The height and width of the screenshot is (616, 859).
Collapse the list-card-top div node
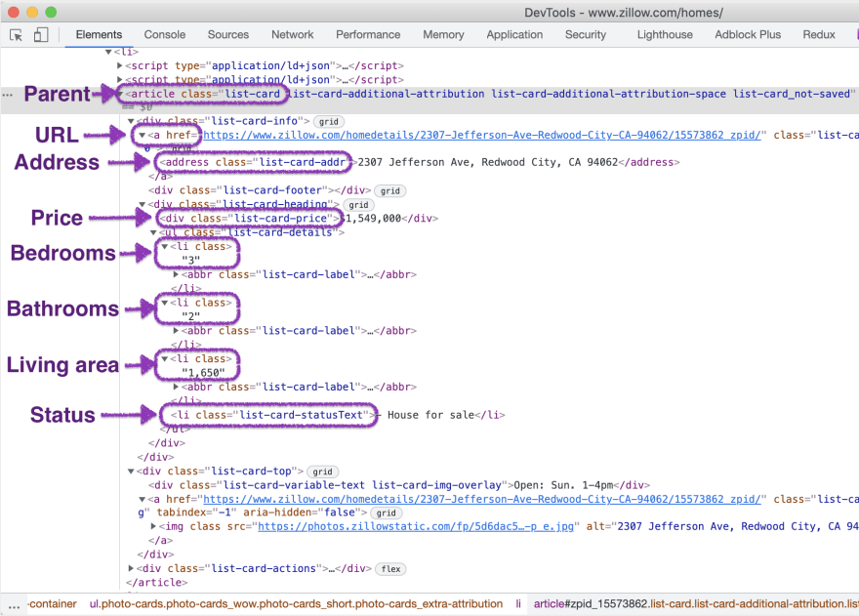pyautogui.click(x=131, y=472)
